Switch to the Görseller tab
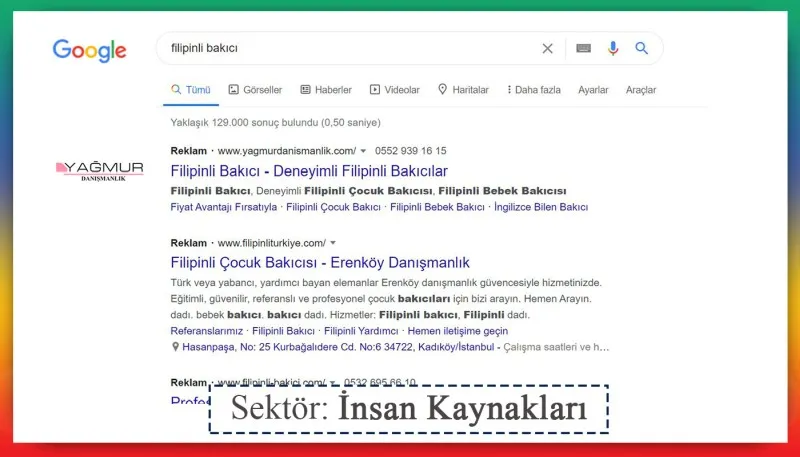The image size is (800, 457). tap(255, 90)
